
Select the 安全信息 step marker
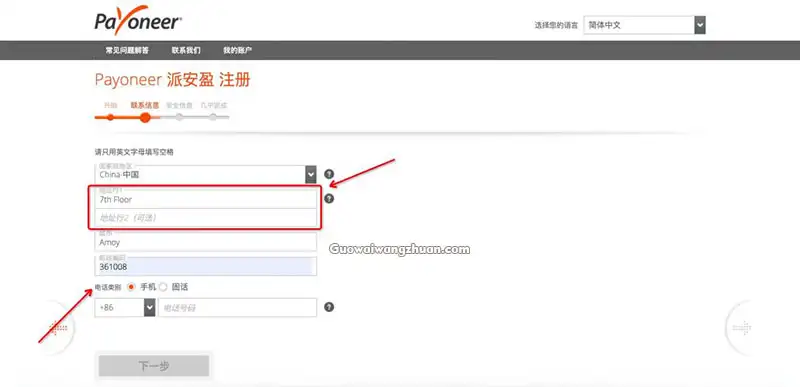179,117
